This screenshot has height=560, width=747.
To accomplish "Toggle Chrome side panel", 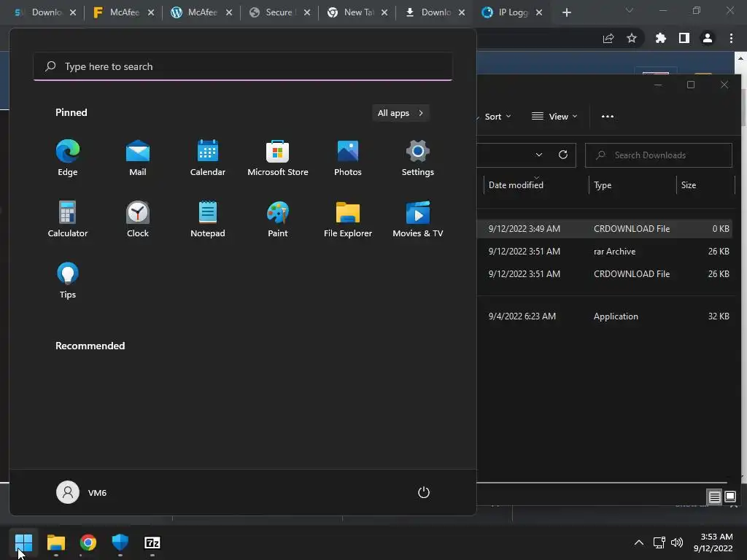I will [x=684, y=38].
